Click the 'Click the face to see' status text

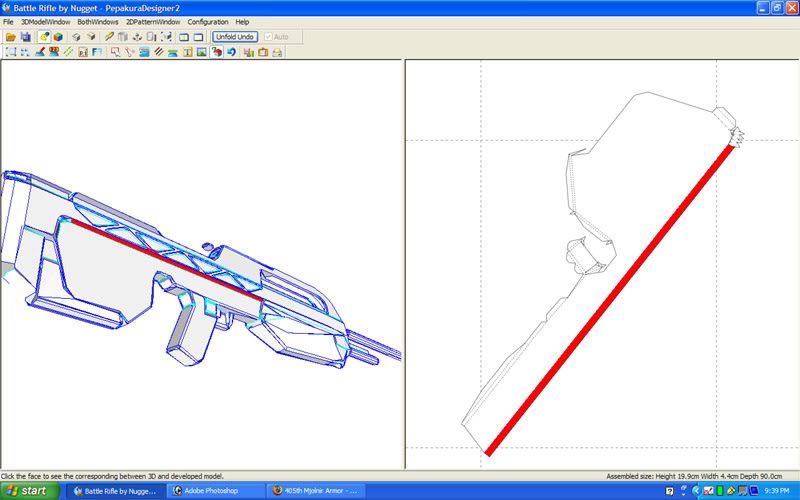[112, 476]
